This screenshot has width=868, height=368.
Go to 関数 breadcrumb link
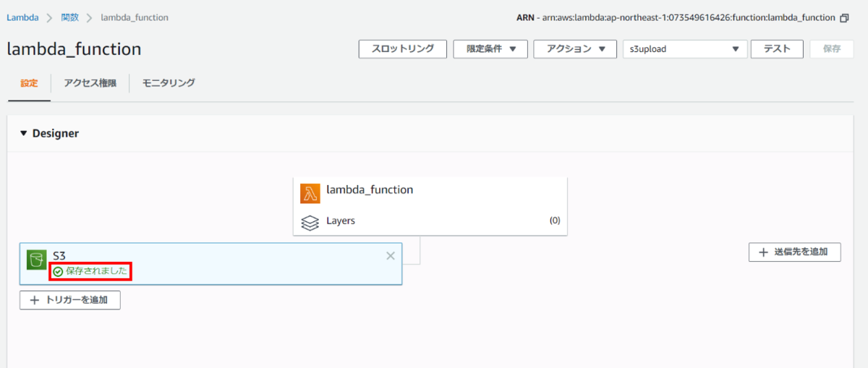(70, 17)
